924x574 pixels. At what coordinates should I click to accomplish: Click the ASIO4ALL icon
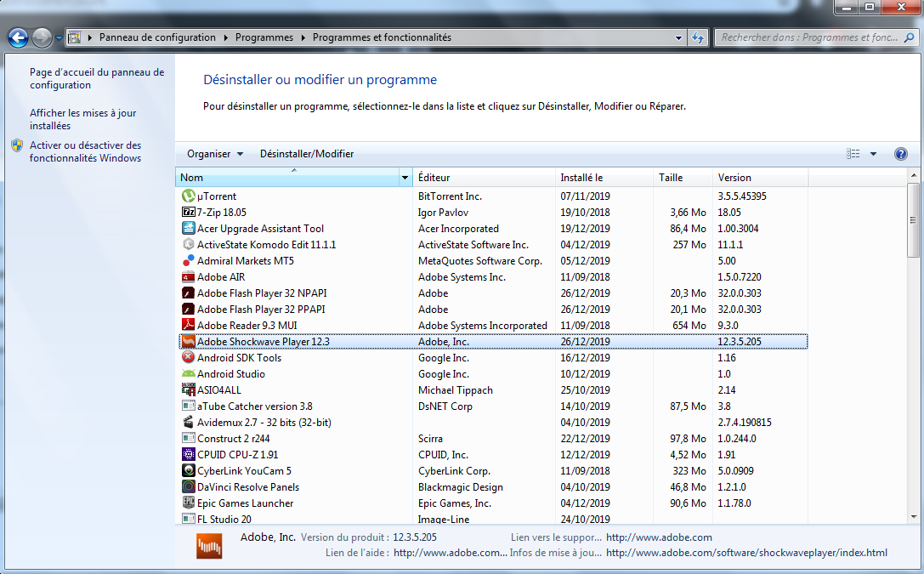point(188,389)
